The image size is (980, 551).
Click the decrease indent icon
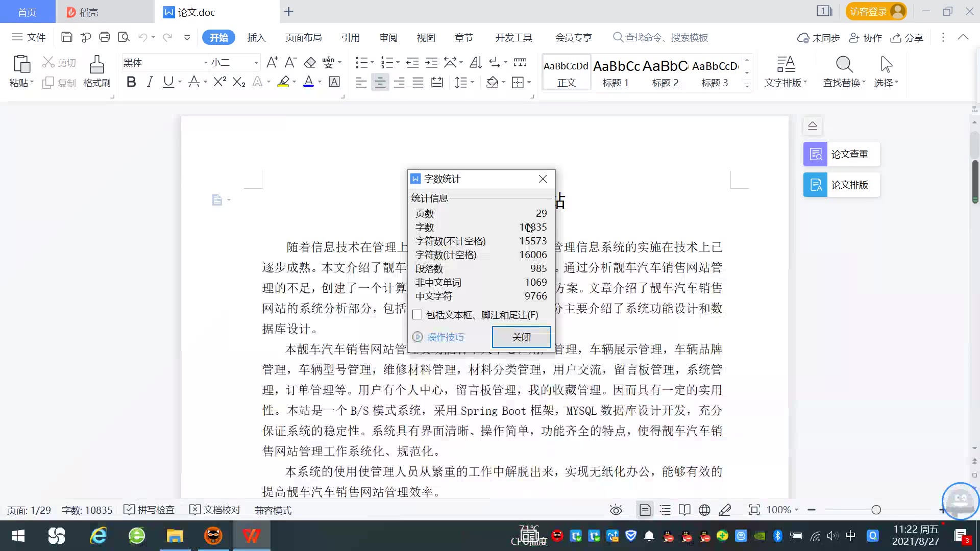[412, 62]
